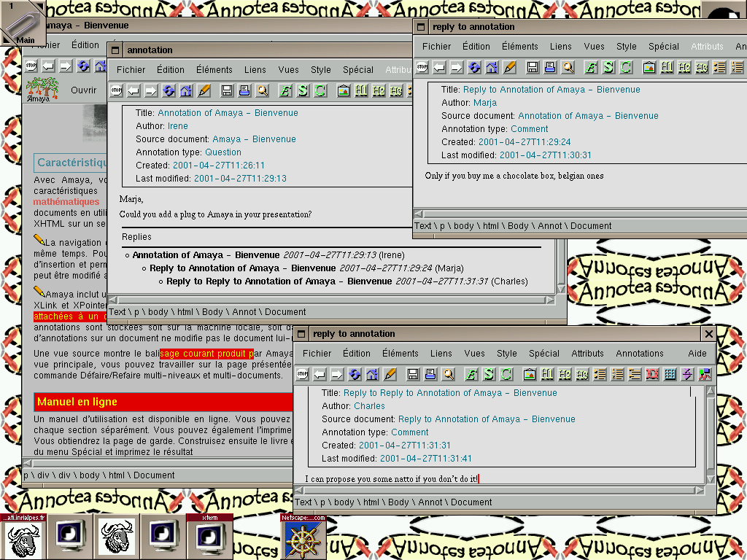Open Search magnifier in Marja's reply window
The height and width of the screenshot is (560, 747).
pos(568,68)
